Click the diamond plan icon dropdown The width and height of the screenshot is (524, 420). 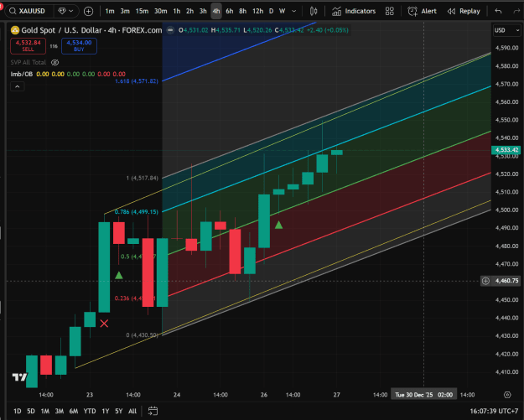coord(66,11)
